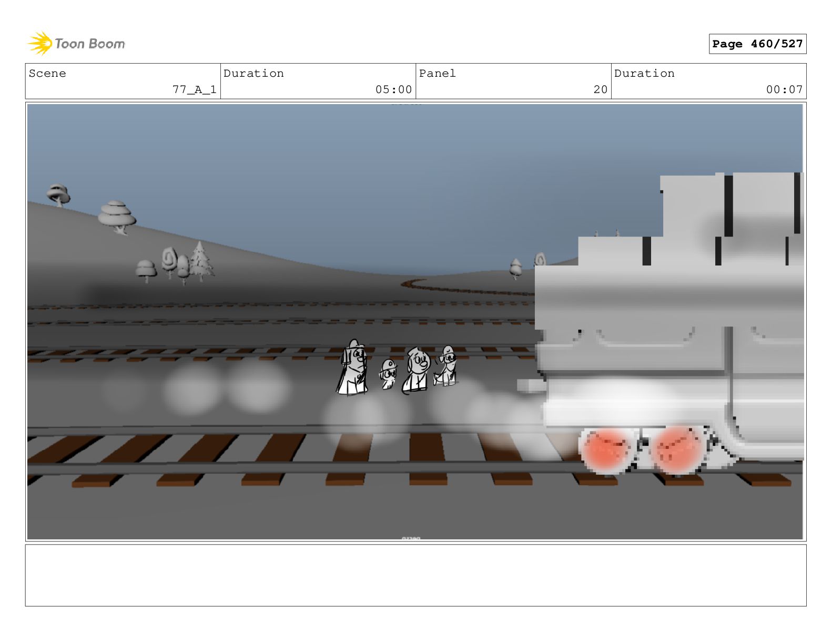
Task: Click the 'Scene' header label
Action: click(x=47, y=74)
